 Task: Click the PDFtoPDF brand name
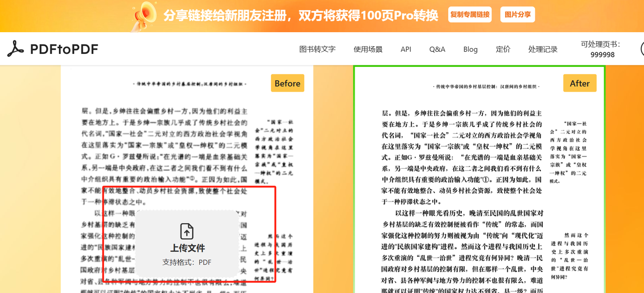coord(64,49)
